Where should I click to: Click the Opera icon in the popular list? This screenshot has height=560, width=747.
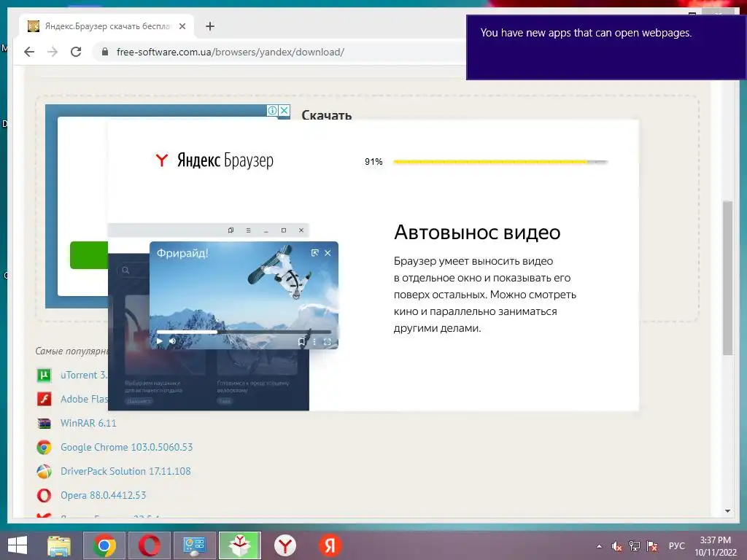coord(44,495)
